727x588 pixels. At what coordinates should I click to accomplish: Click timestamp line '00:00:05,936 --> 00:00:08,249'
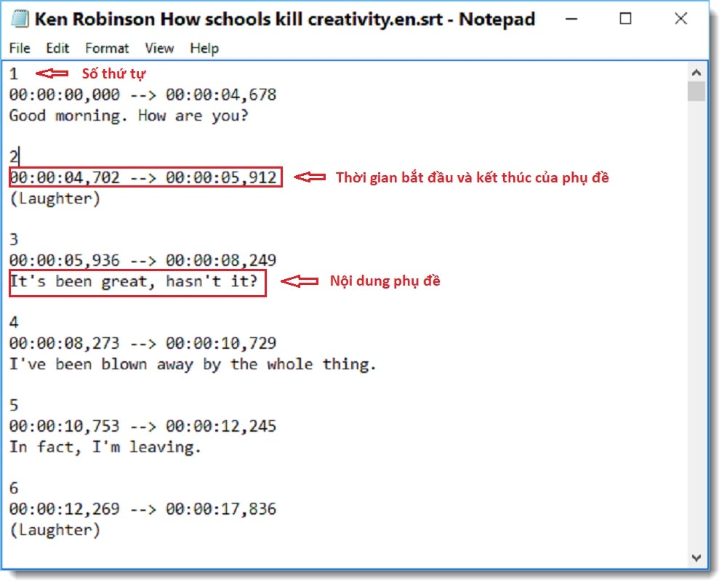tap(142, 260)
